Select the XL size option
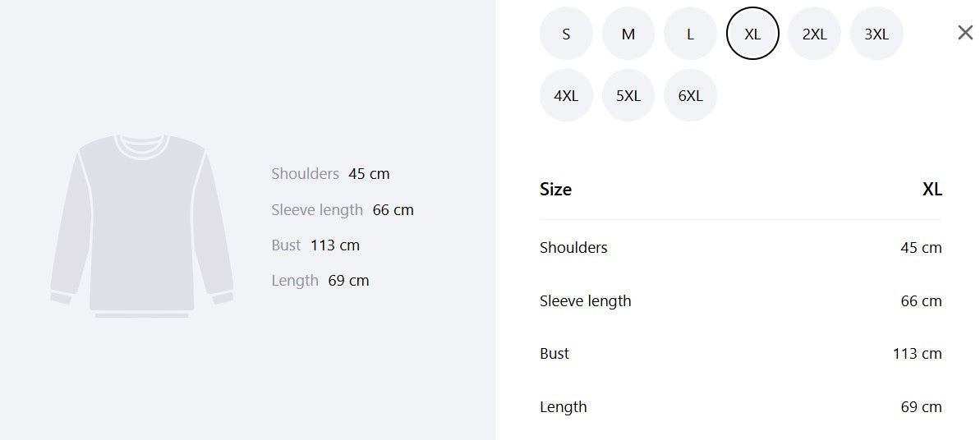 (752, 34)
